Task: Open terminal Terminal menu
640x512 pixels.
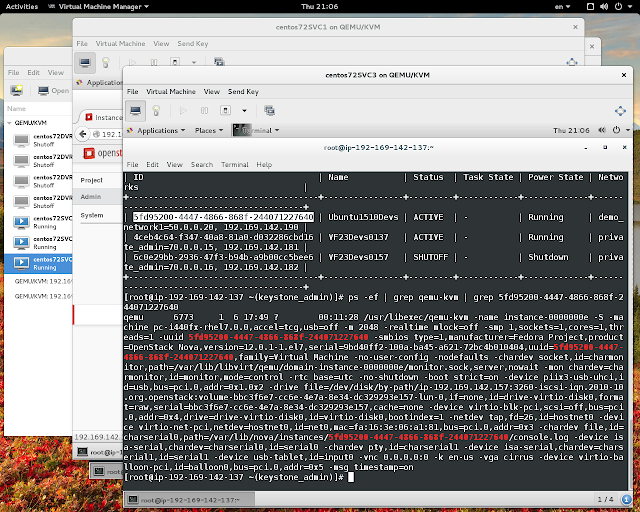Action: (x=235, y=165)
